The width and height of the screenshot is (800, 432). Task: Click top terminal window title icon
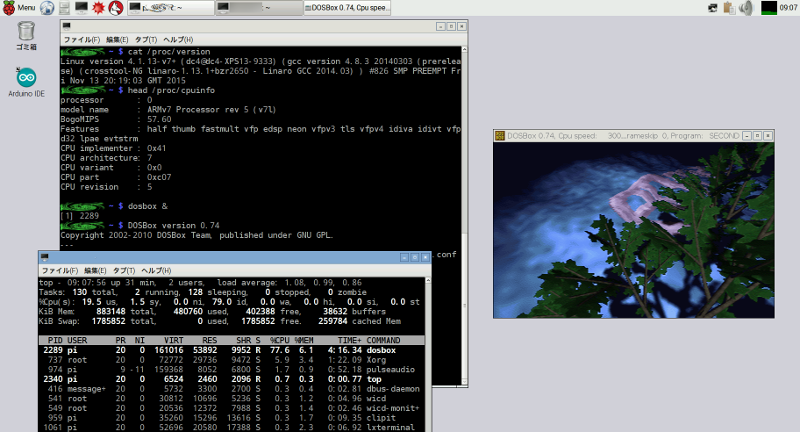(x=44, y=257)
